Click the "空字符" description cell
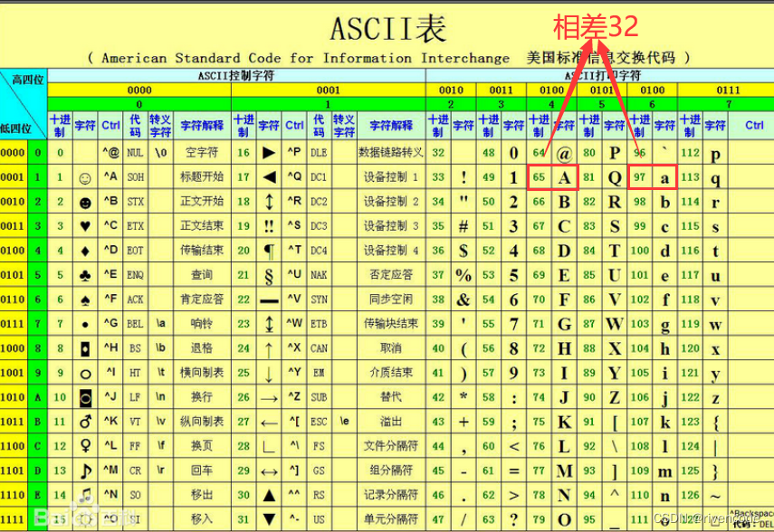 click(201, 153)
